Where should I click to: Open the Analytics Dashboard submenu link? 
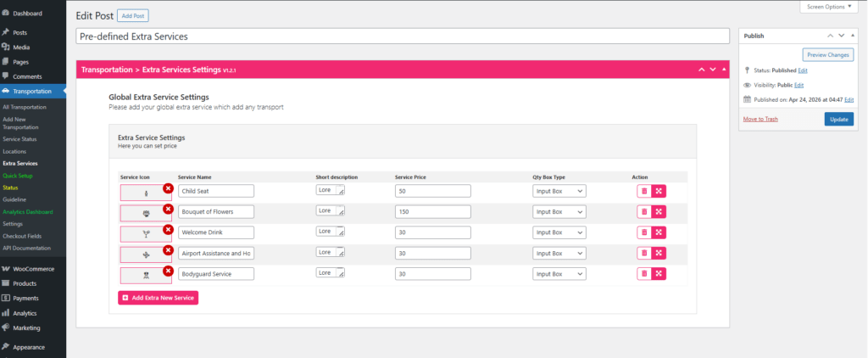click(28, 212)
